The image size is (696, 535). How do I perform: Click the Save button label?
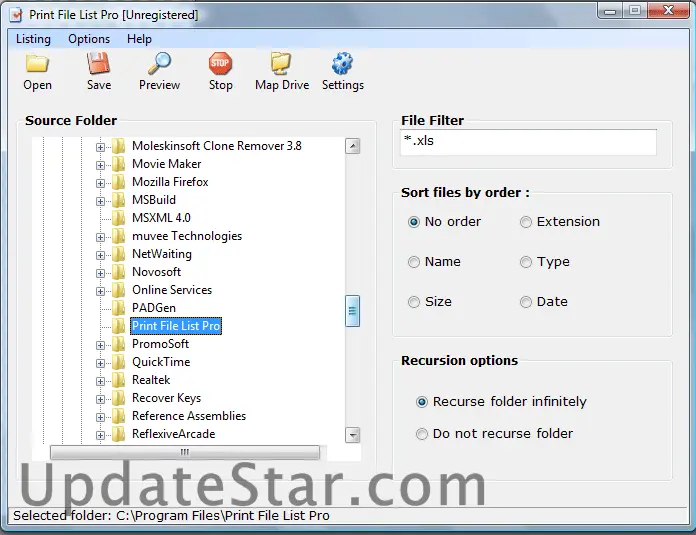pyautogui.click(x=99, y=85)
